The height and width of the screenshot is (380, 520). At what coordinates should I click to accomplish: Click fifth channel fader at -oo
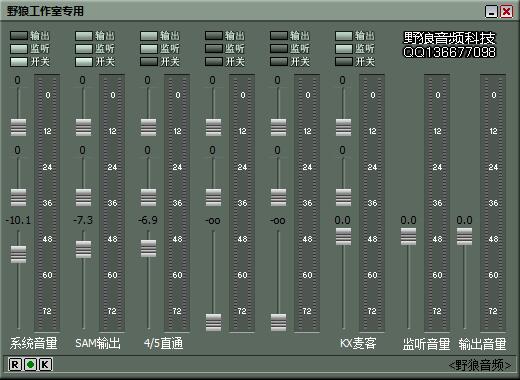tap(278, 322)
